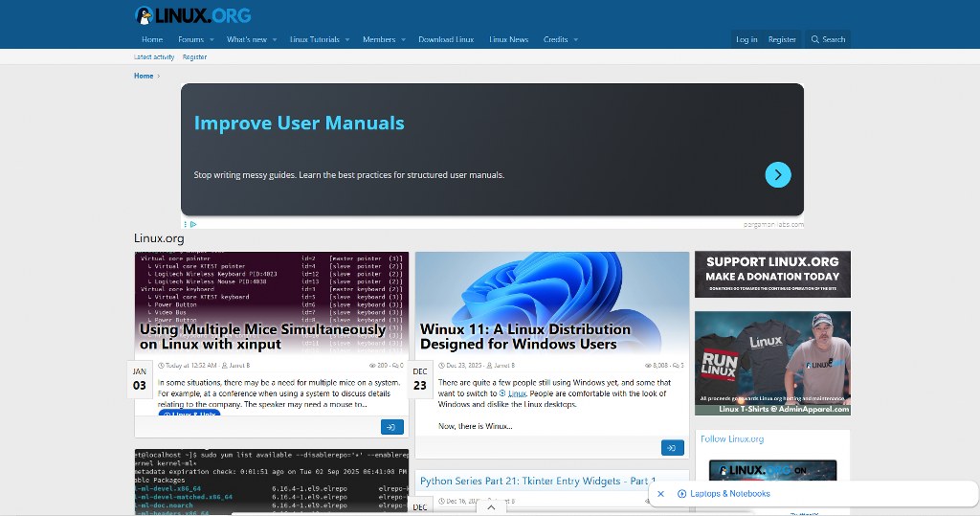980x516 pixels.
Task: Click the Jarret B author of xinput article
Action: pos(239,366)
